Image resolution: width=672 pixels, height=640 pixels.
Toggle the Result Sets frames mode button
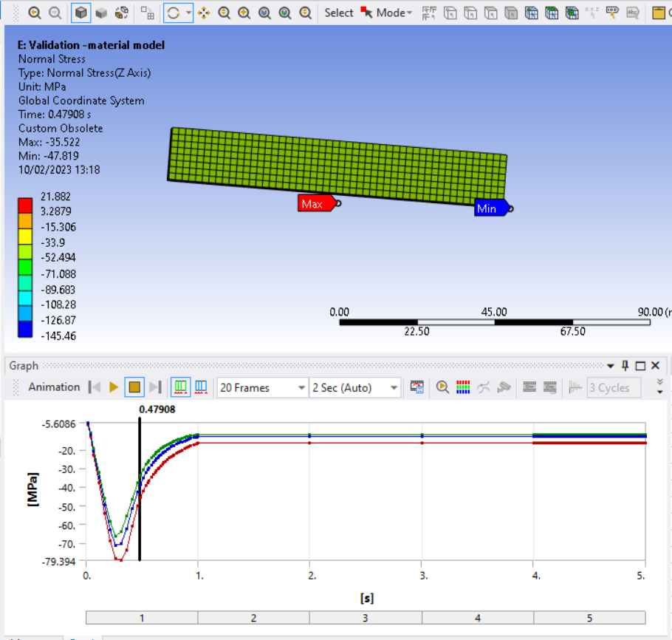coord(200,387)
